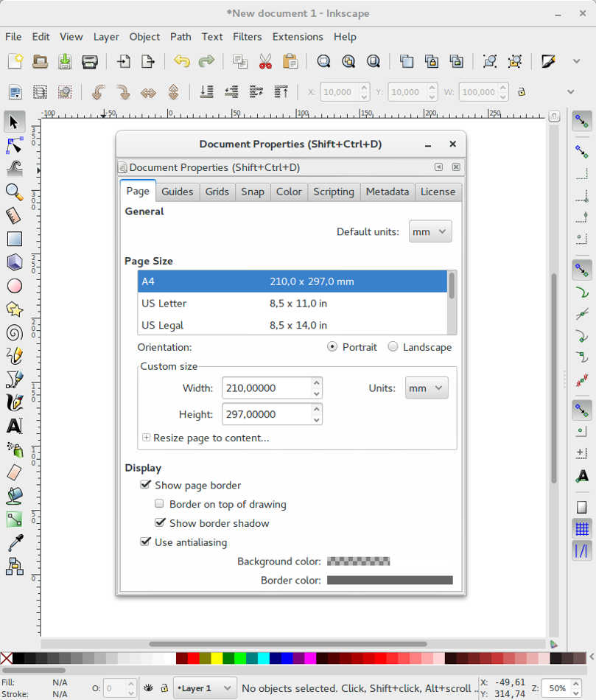This screenshot has width=596, height=700.
Task: Choose Portrait orientation
Action: tap(332, 346)
